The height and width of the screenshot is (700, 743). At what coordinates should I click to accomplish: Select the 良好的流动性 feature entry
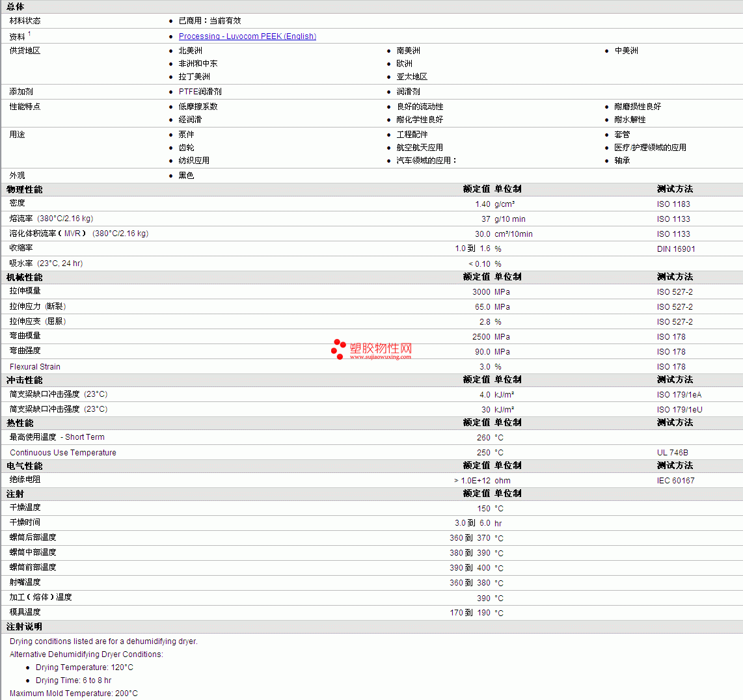coord(420,107)
